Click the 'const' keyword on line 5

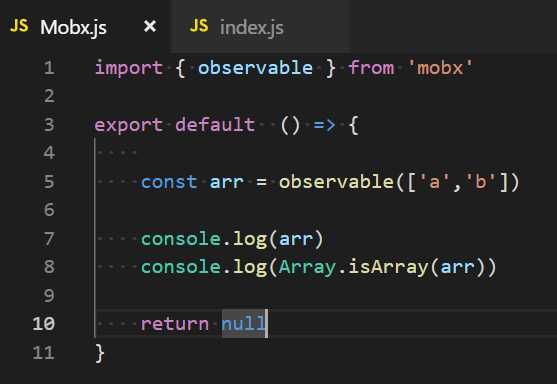[x=169, y=182]
